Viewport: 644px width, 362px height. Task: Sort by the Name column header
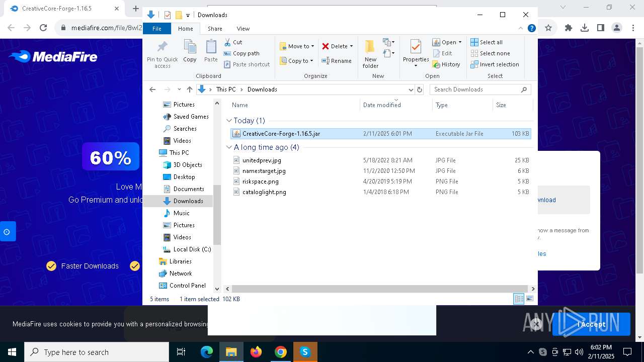coord(294,105)
